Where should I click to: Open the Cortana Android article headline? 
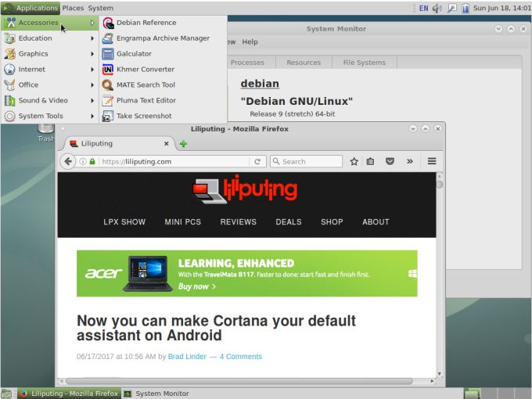pos(216,328)
